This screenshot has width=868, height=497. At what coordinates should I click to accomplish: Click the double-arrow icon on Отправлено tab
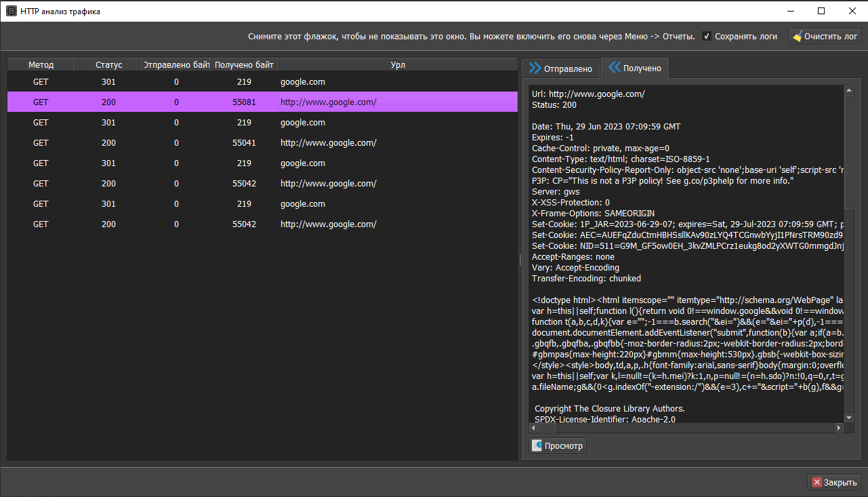(535, 68)
